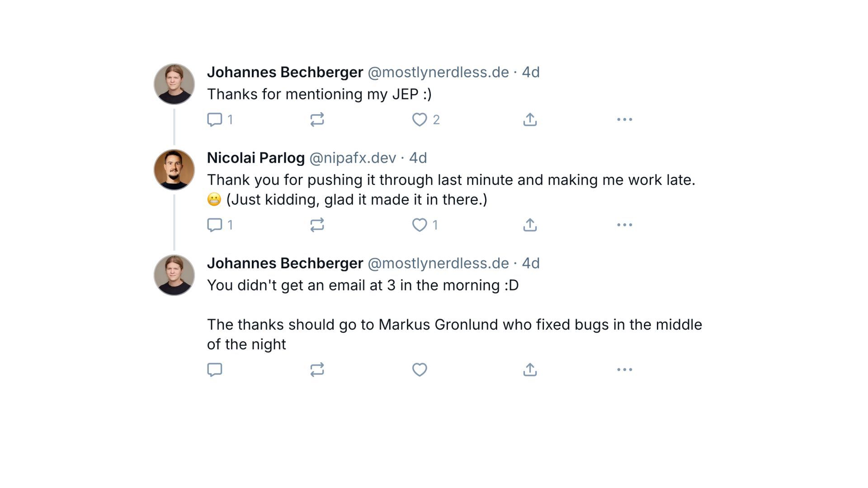Viewport: 868px width, 488px height.
Task: Share Nicolai Parlog's post
Action: point(530,225)
